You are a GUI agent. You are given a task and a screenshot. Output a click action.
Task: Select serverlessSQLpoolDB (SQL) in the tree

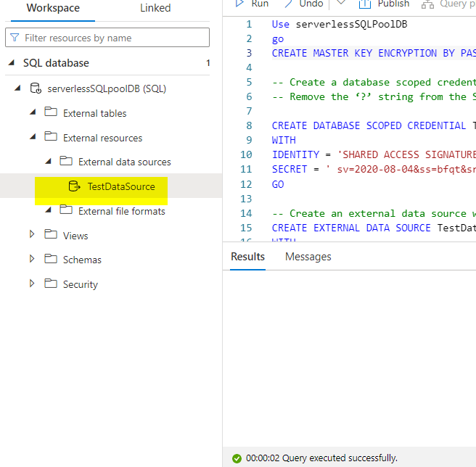point(107,88)
